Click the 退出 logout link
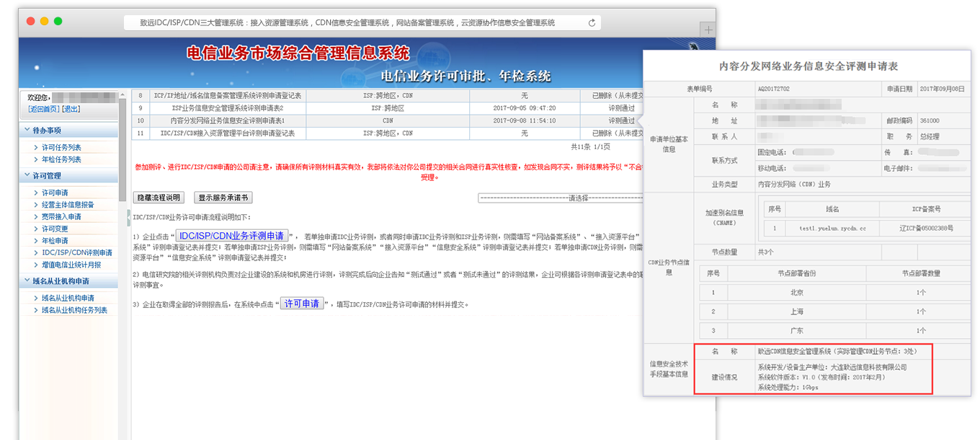Viewport: 980px width, 440px height. click(71, 109)
